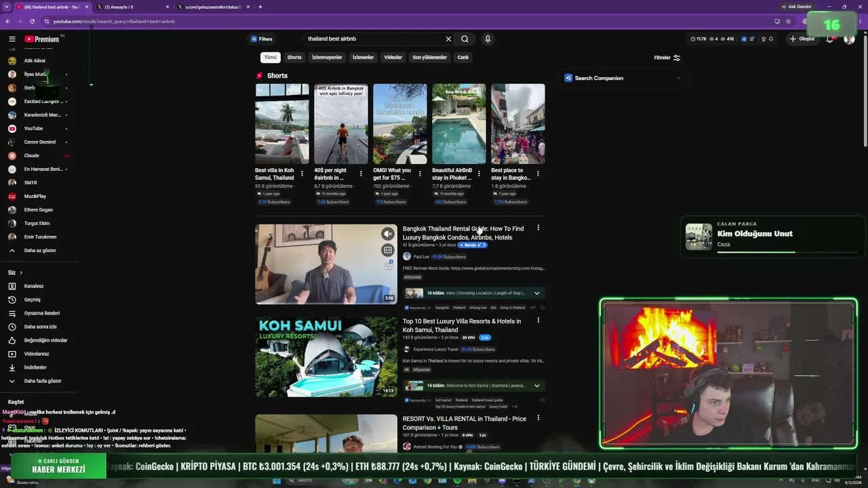This screenshot has width=868, height=488.
Task: Open Beğendiğim videolar in the sidebar
Action: coord(45,340)
